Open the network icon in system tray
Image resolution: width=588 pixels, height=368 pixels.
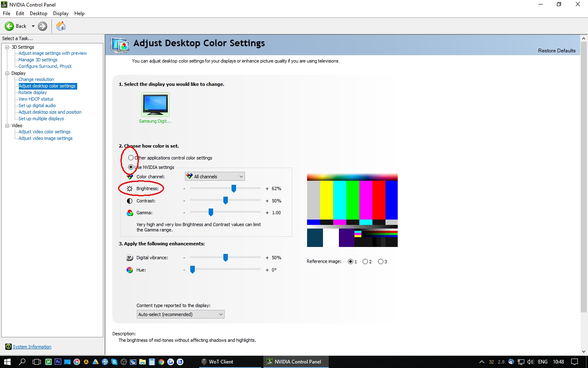click(x=521, y=362)
